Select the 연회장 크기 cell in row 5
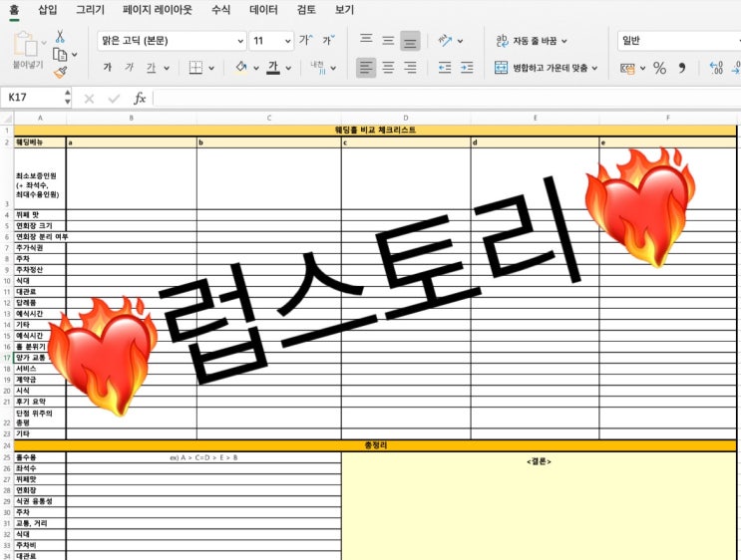The width and height of the screenshot is (741, 560). (x=40, y=226)
